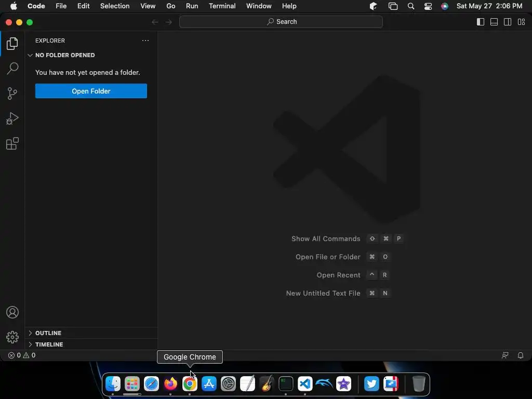The width and height of the screenshot is (532, 399).
Task: Click the Open Folder button
Action: point(91,91)
